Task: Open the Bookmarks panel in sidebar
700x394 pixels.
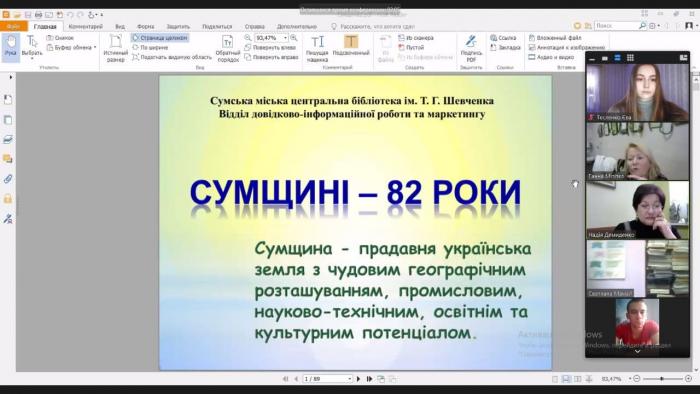Action: 8,100
